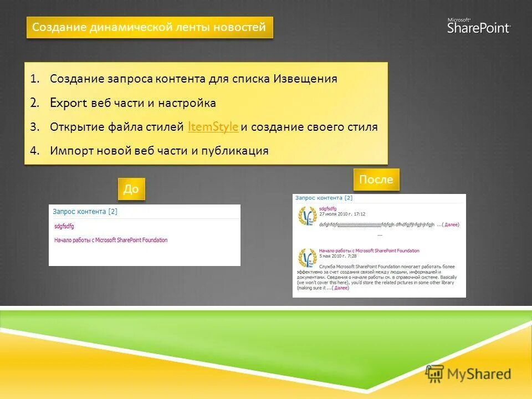Click the Далее link in the Foundation post
Screen dimensions: 532x399
[x=342, y=288]
